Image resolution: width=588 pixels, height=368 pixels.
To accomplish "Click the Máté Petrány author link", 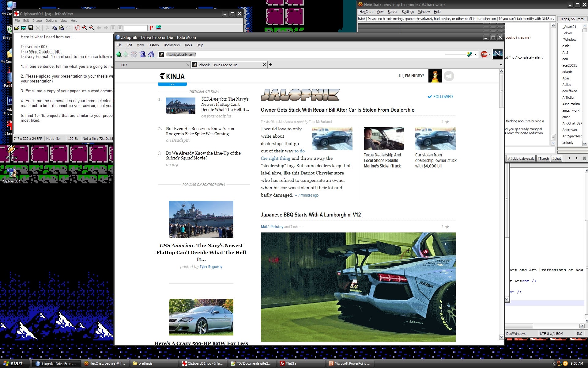I will pyautogui.click(x=272, y=227).
